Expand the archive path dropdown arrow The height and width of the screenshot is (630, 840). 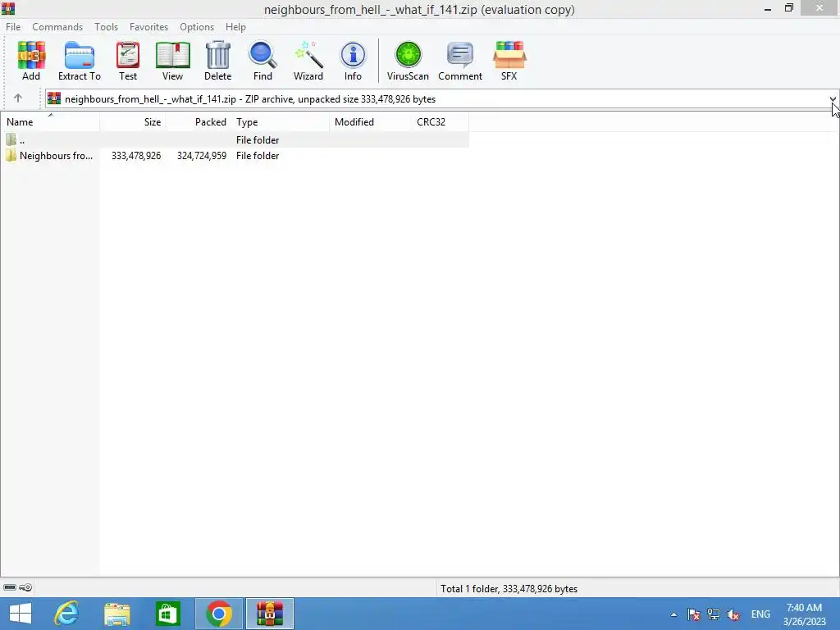click(833, 99)
